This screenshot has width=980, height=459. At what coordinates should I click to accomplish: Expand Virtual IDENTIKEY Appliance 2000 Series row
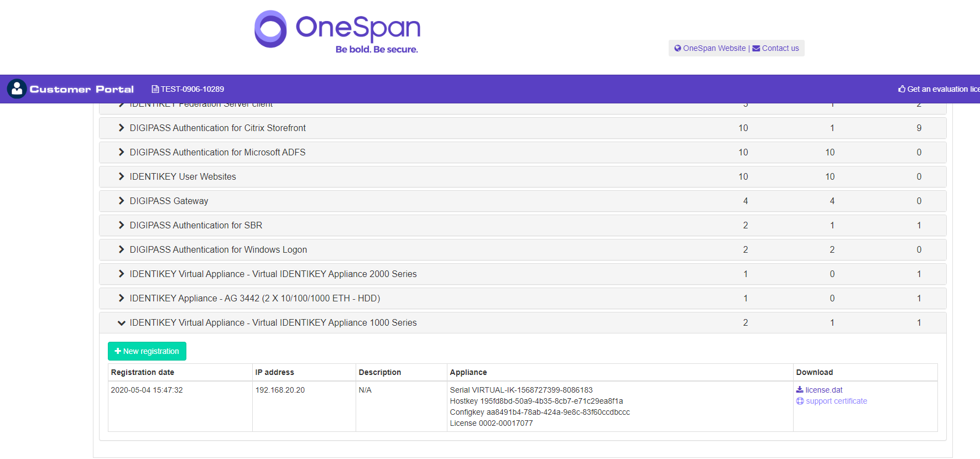523,274
